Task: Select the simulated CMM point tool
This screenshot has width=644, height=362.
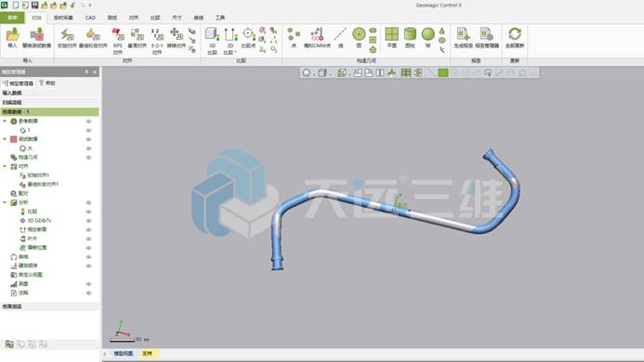Action: (317, 38)
